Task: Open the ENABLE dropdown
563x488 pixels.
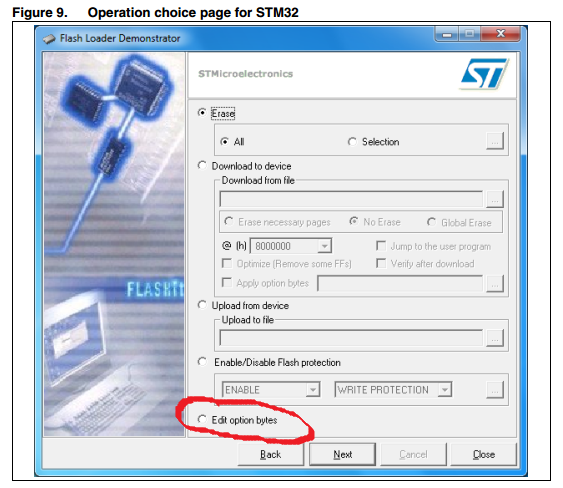Action: [313, 390]
